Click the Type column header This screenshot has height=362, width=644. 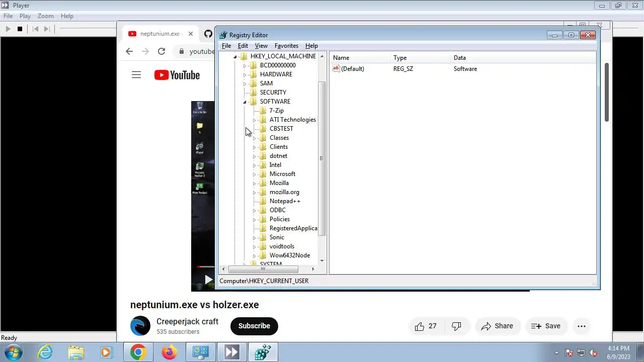click(x=420, y=58)
